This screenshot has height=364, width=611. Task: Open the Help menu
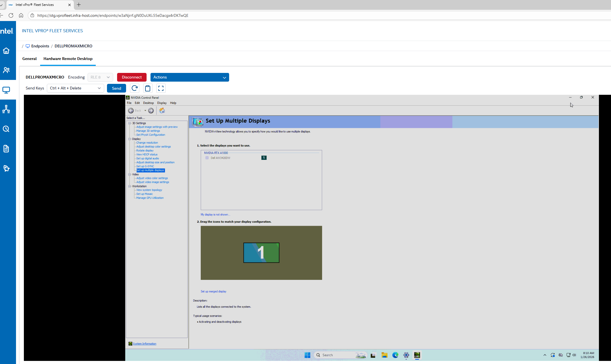[173, 103]
